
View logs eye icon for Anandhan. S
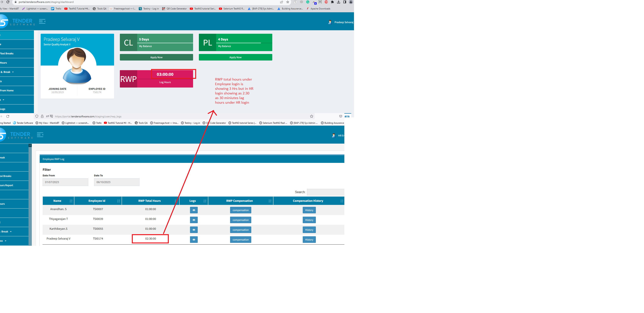click(x=194, y=210)
